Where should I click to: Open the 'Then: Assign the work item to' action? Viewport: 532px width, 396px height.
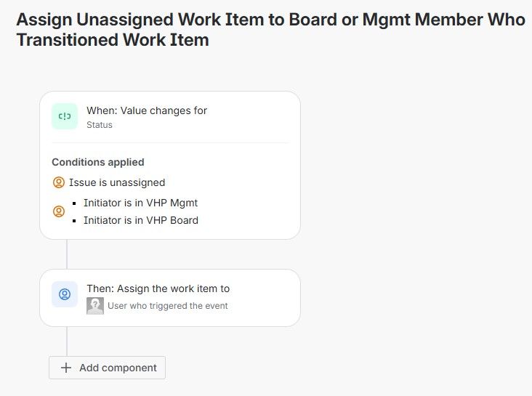tap(158, 288)
